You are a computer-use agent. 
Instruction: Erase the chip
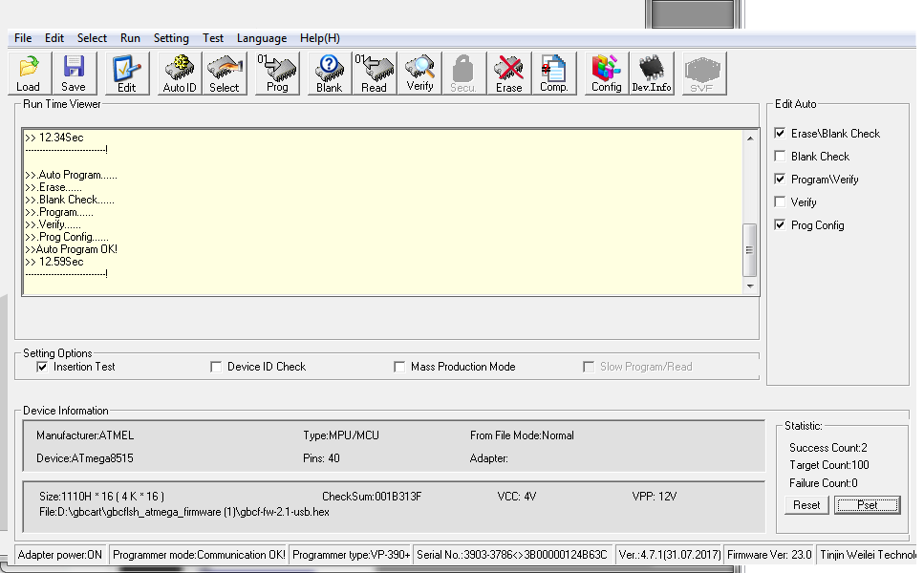pos(508,72)
